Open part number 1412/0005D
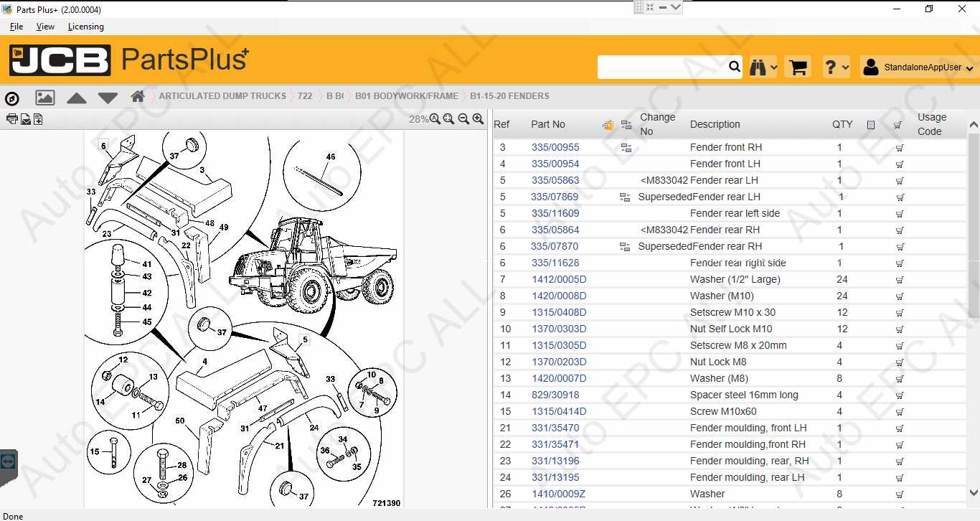Image resolution: width=980 pixels, height=521 pixels. tap(559, 280)
